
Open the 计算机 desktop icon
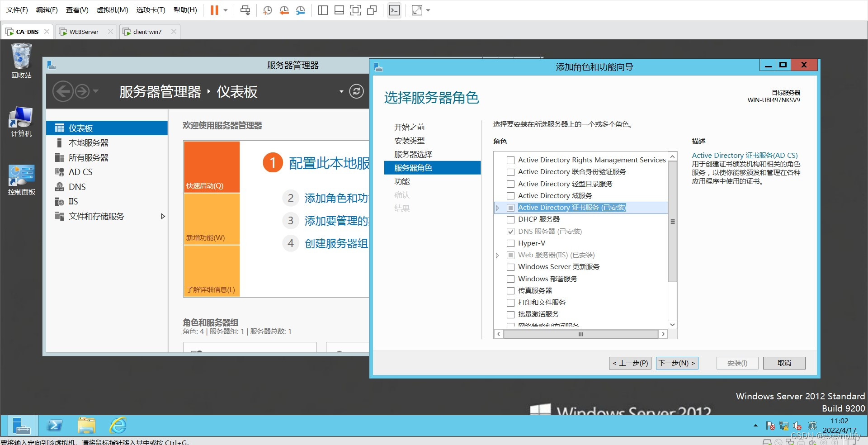point(21,121)
